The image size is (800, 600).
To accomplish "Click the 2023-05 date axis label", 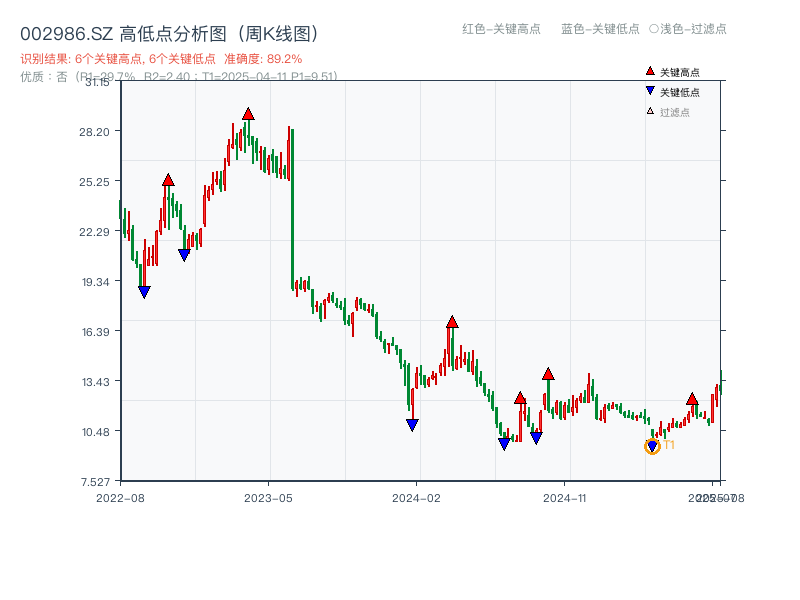I will tap(268, 497).
